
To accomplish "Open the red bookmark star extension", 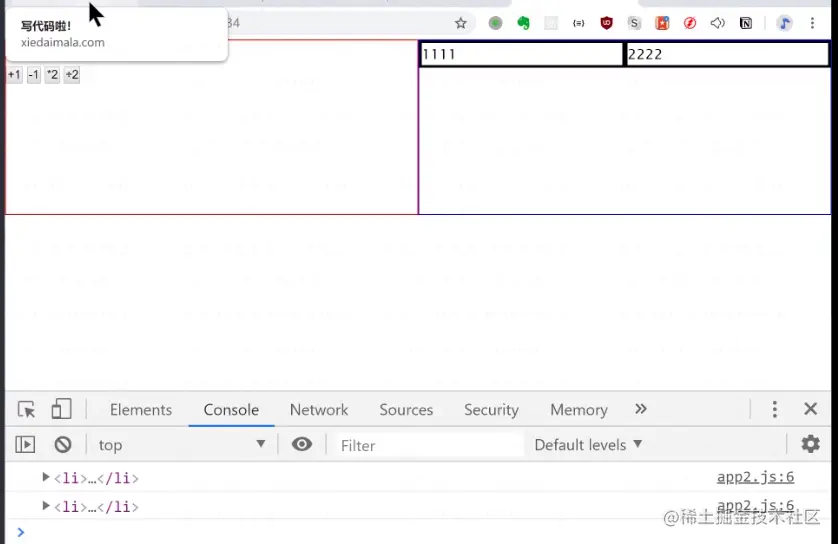I will pyautogui.click(x=662, y=23).
